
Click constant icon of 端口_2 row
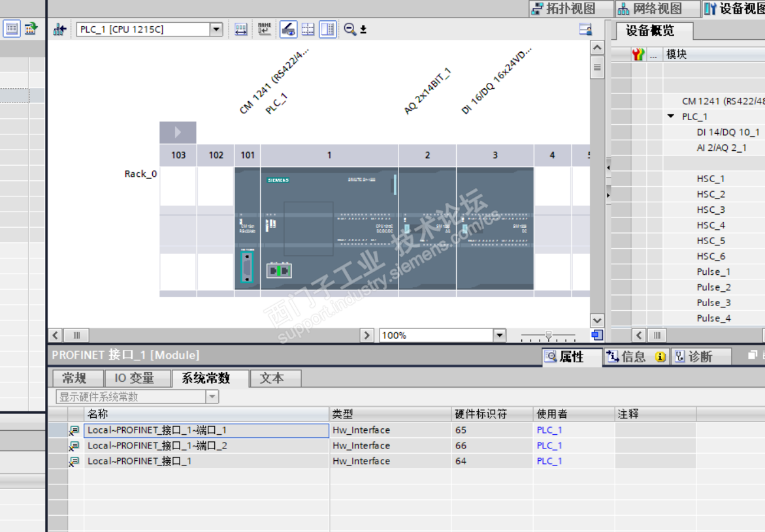[74, 446]
